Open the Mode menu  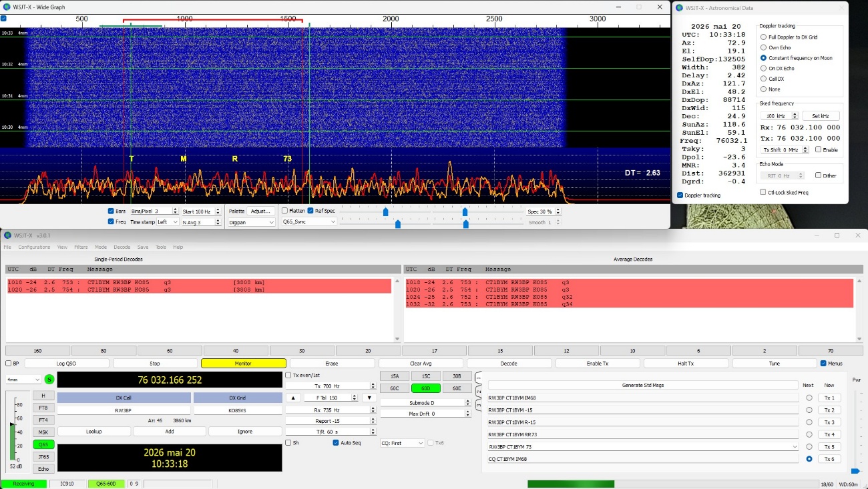tap(101, 247)
